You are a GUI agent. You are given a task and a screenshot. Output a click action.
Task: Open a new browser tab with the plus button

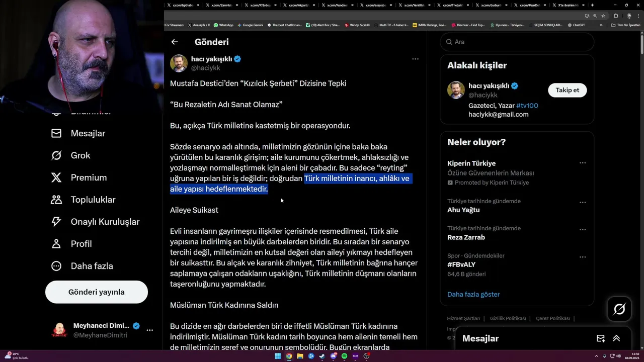[592, 5]
